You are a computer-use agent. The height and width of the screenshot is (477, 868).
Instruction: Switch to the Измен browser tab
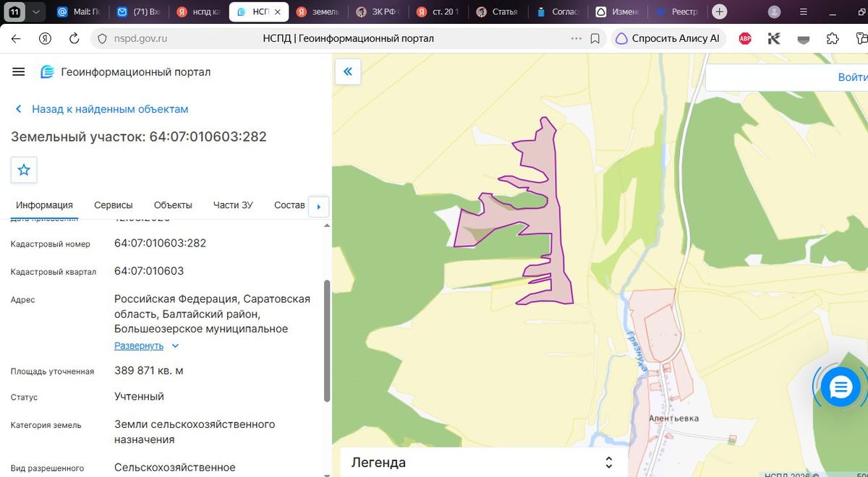617,12
